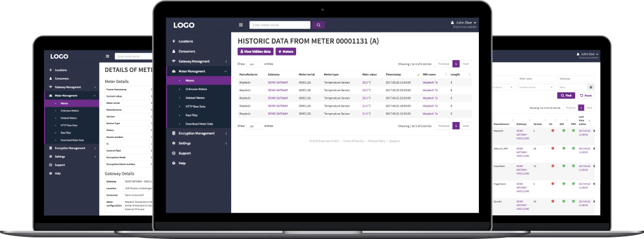Click the 2017:05:21 22:00:00 timestamp cell
This screenshot has height=239, width=644.
(399, 98)
